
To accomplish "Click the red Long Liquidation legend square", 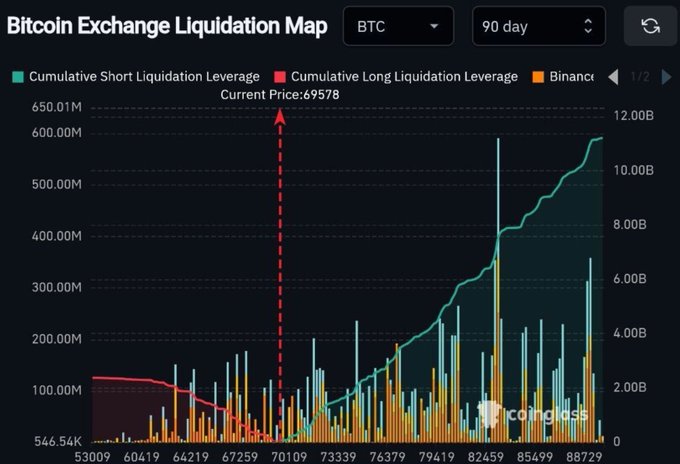I will coord(280,77).
